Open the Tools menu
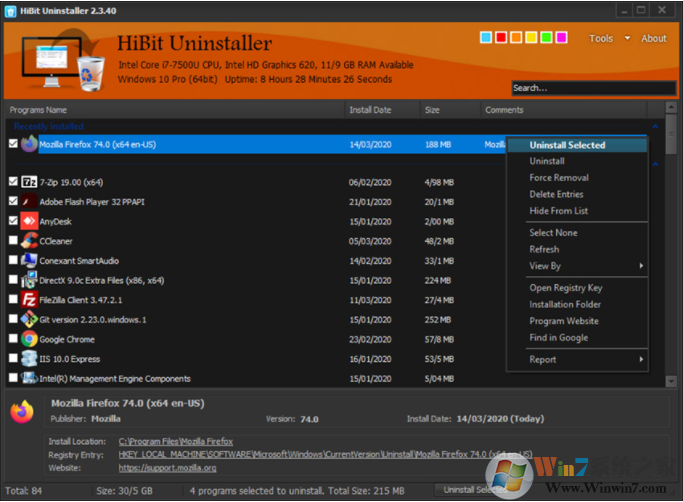 click(601, 38)
